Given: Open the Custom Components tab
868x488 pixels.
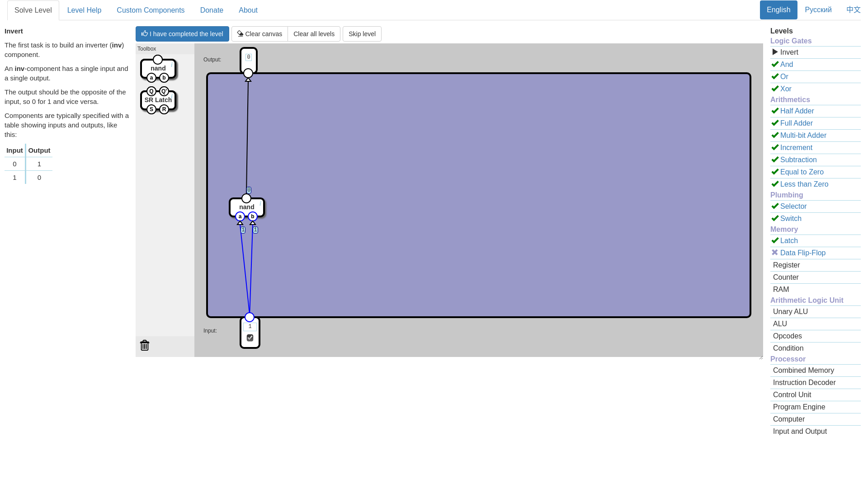Looking at the screenshot, I should tap(151, 10).
